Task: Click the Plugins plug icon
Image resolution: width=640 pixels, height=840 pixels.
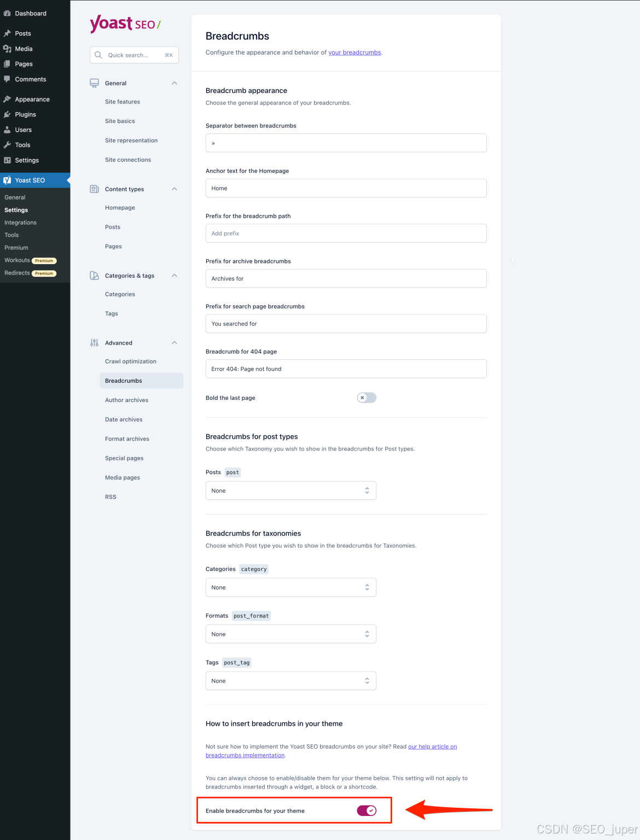Action: click(x=7, y=114)
